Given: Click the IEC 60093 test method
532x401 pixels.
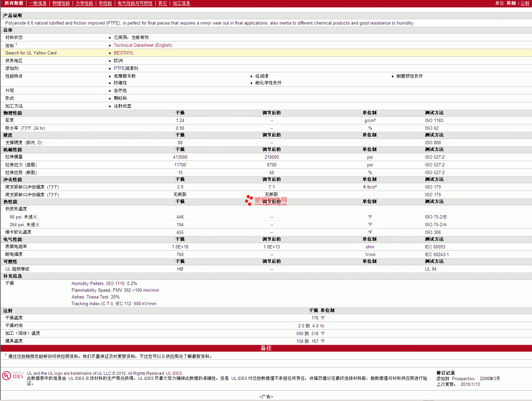Looking at the screenshot, I should coord(435,247).
